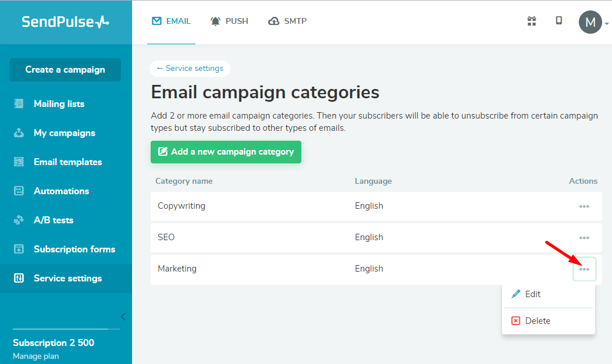Open the mobile app icon

[558, 21]
